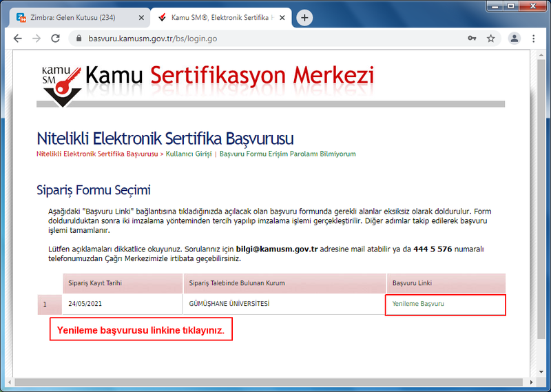Screen dimensions: 551x392
Task: Open Nitelikli Elektronik Sertifika Başvurusu breadcrumb
Action: click(x=97, y=154)
